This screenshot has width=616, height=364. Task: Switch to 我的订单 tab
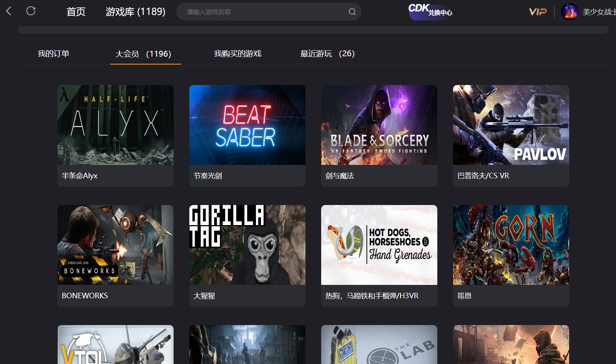[54, 54]
